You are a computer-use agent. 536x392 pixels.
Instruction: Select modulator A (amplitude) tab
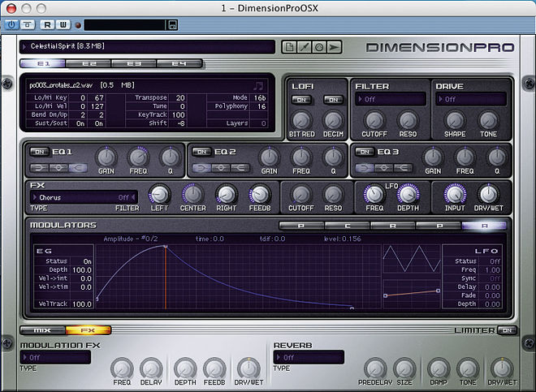pyautogui.click(x=484, y=226)
